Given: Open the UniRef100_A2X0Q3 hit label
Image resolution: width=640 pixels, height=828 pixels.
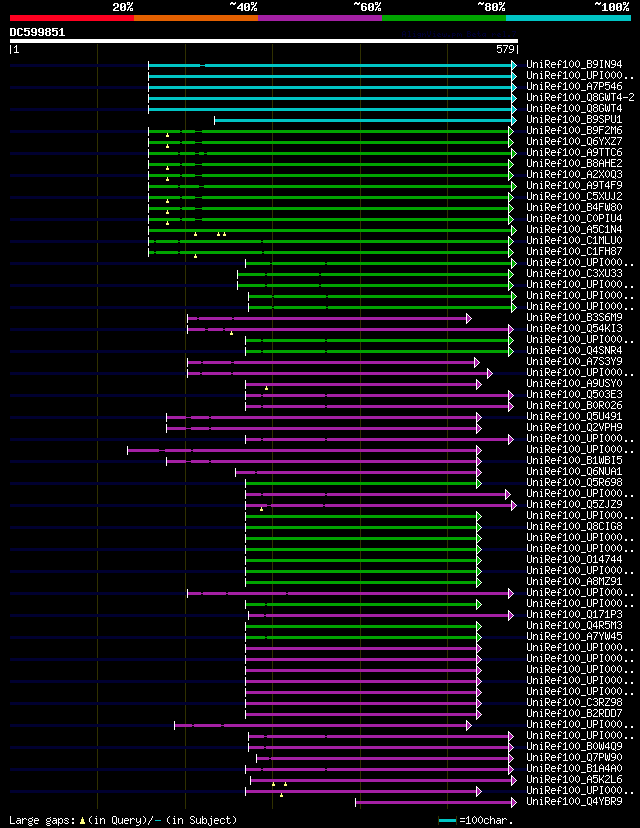Looking at the screenshot, I should click(x=574, y=175).
